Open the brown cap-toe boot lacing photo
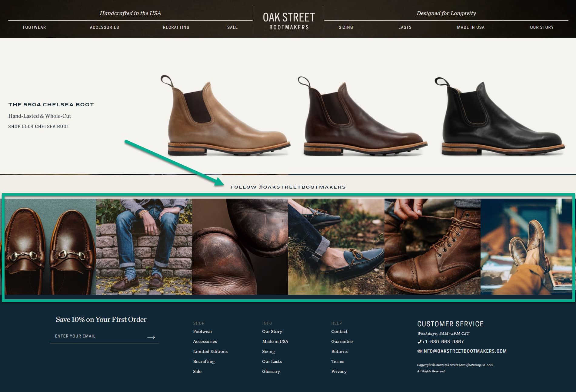Image resolution: width=576 pixels, height=392 pixels. 432,247
